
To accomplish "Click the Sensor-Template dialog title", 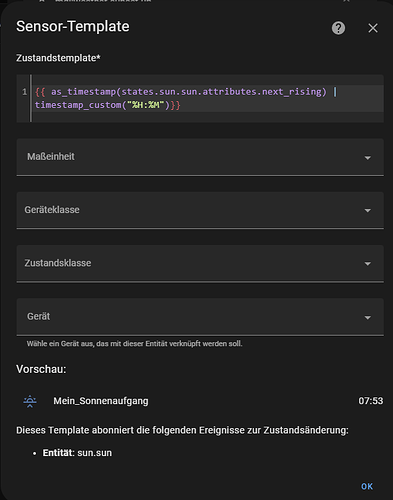I will click(x=73, y=26).
